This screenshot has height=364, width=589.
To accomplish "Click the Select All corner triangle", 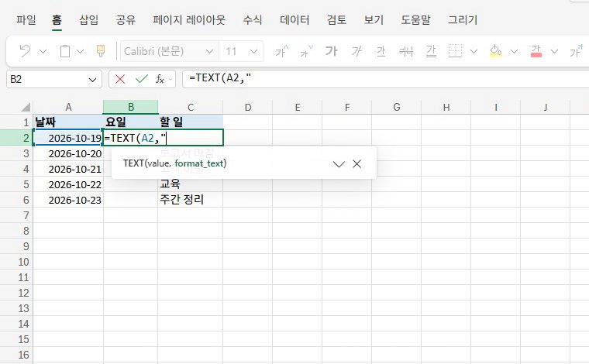I will click(25, 108).
